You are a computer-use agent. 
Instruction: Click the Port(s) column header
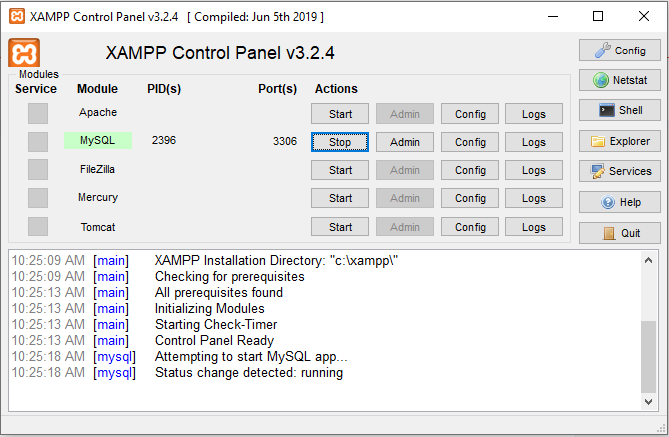(x=277, y=89)
